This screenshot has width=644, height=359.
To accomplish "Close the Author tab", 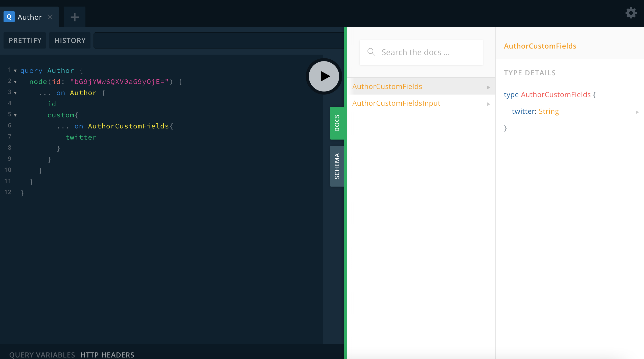I will [x=50, y=17].
